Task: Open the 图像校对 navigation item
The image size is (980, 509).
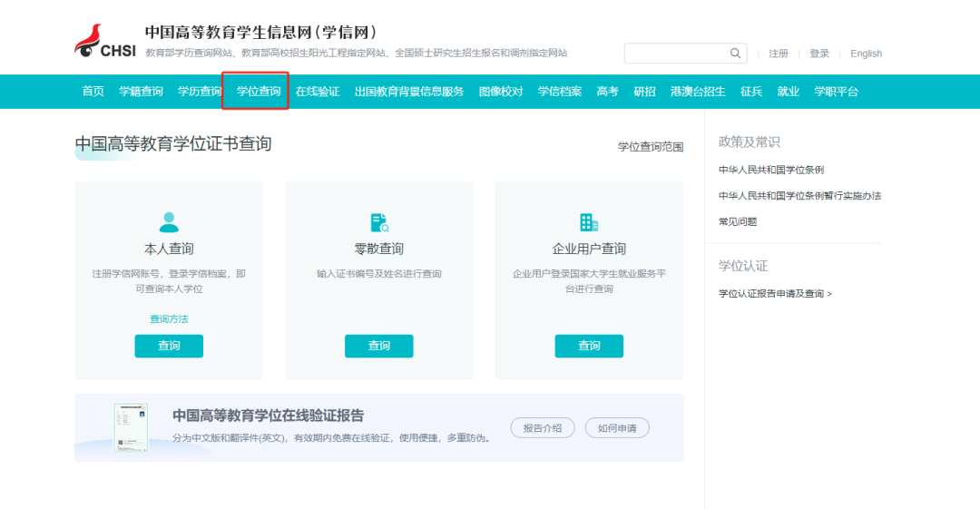Action: click(501, 92)
